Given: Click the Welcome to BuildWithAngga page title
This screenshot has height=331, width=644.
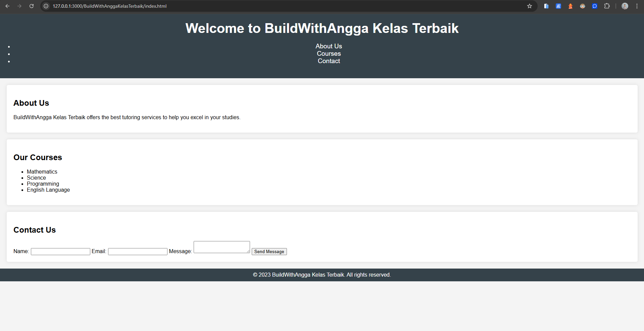Looking at the screenshot, I should click(322, 28).
